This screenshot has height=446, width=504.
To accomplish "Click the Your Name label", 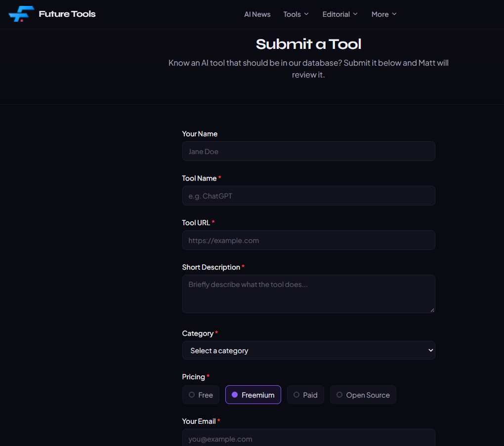I will [200, 134].
